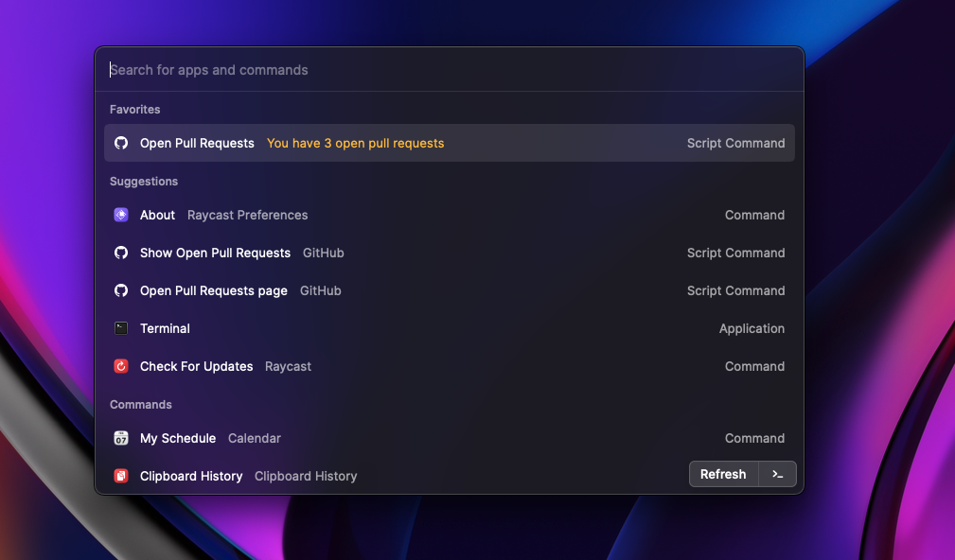Click the GitHub icon next to Open Pull Requests favorite
The height and width of the screenshot is (560, 955).
[x=121, y=143]
